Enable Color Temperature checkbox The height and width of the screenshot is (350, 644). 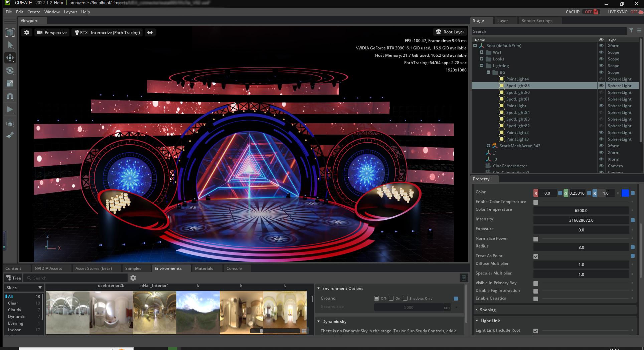click(x=536, y=202)
